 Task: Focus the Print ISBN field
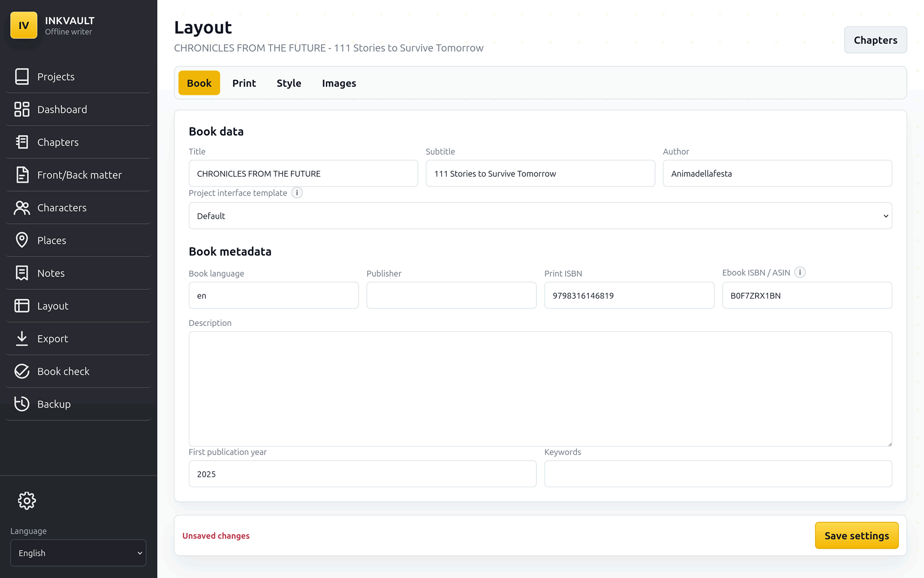(x=629, y=295)
